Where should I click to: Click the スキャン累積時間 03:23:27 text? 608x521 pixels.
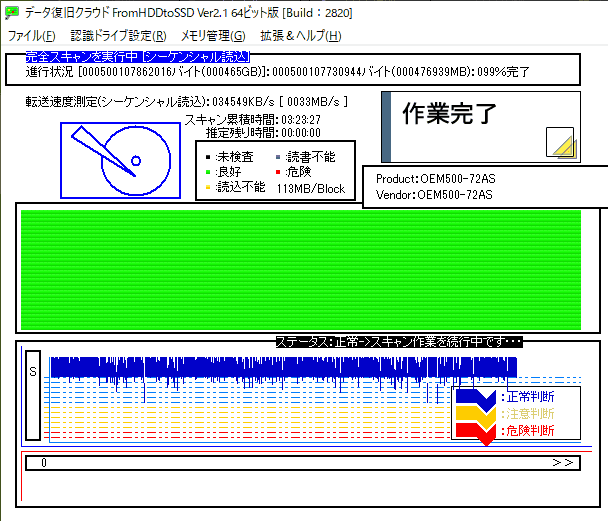coord(253,120)
